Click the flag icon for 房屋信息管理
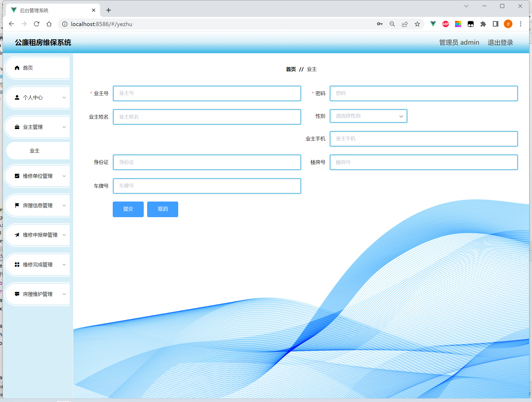The width and height of the screenshot is (532, 402). coord(17,205)
